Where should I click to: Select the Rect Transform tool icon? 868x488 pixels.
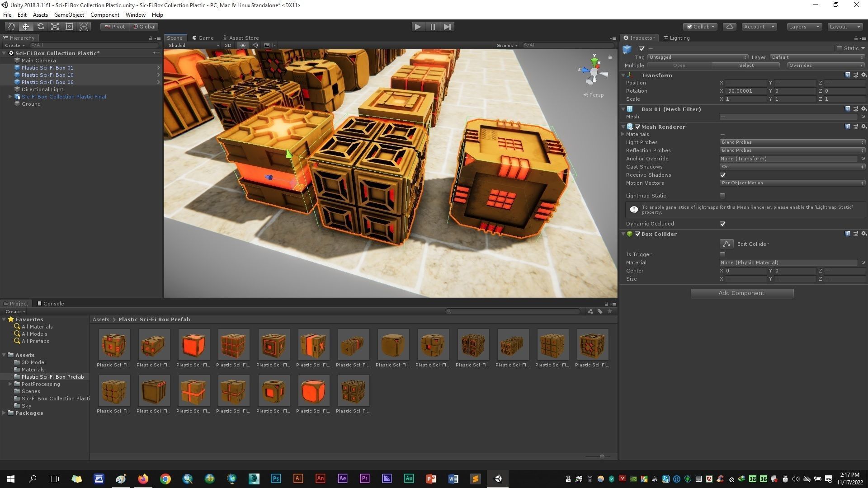[x=69, y=27]
